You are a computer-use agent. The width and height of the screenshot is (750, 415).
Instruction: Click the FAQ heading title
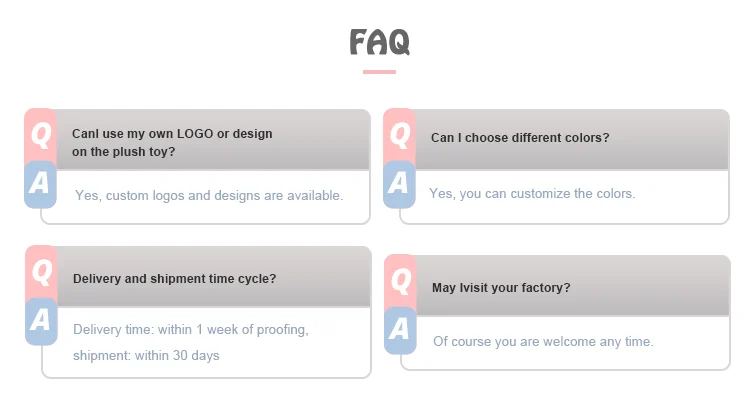(x=379, y=42)
